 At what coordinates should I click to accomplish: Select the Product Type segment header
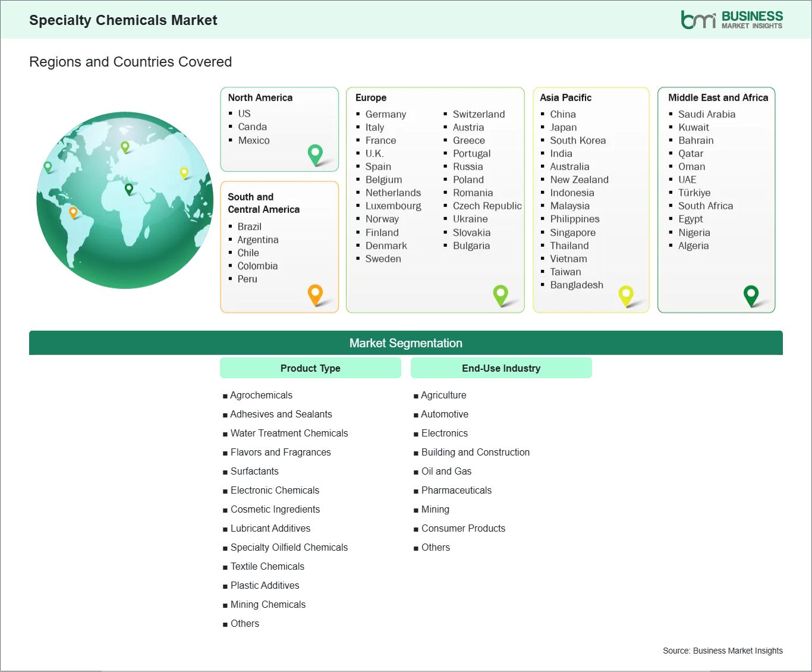coord(310,368)
